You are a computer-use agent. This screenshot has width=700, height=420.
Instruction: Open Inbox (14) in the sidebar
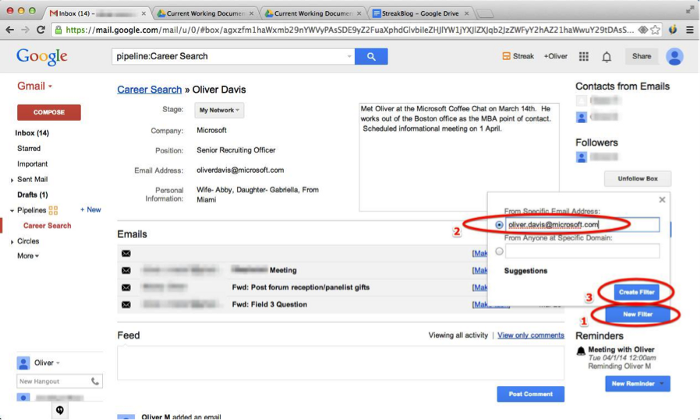(x=32, y=133)
